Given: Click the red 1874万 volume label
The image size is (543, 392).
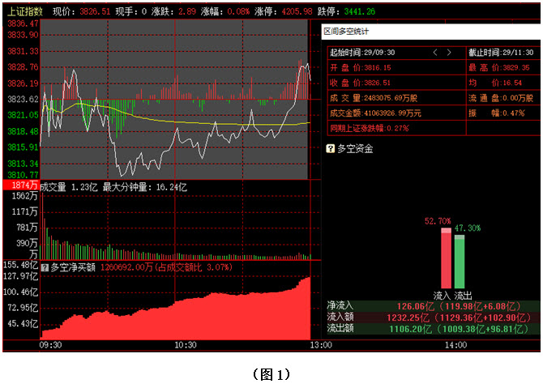Looking at the screenshot, I should [20, 185].
